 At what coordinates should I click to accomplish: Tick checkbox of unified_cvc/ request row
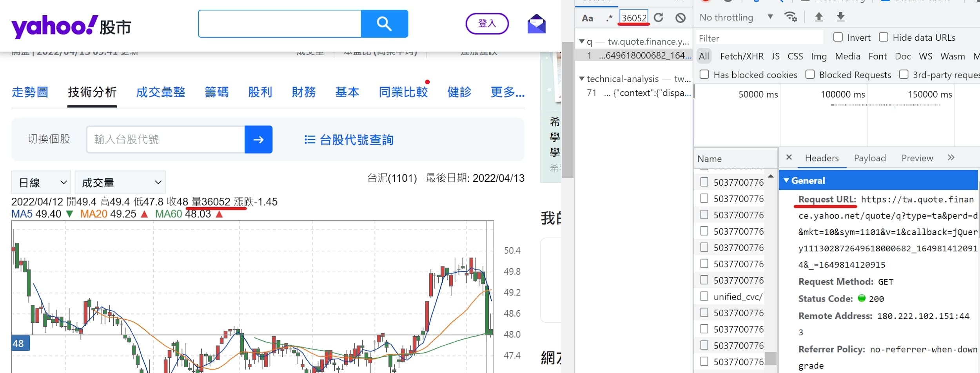704,296
